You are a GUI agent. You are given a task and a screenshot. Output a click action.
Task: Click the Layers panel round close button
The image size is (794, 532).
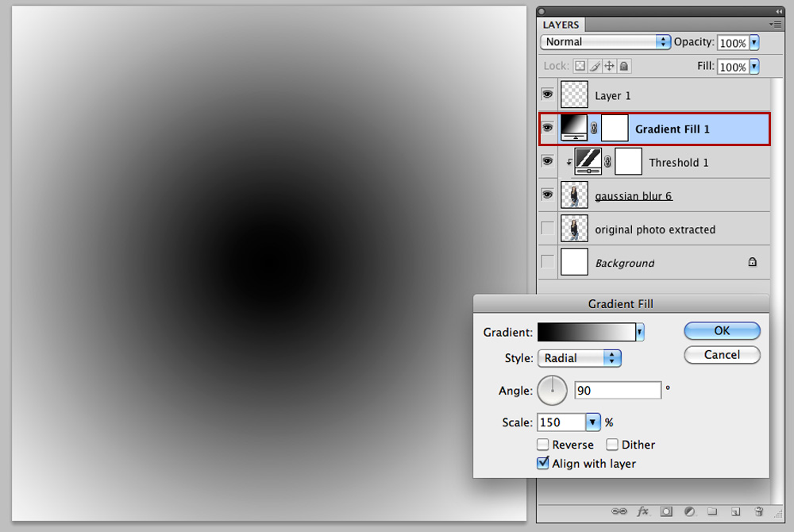point(542,11)
